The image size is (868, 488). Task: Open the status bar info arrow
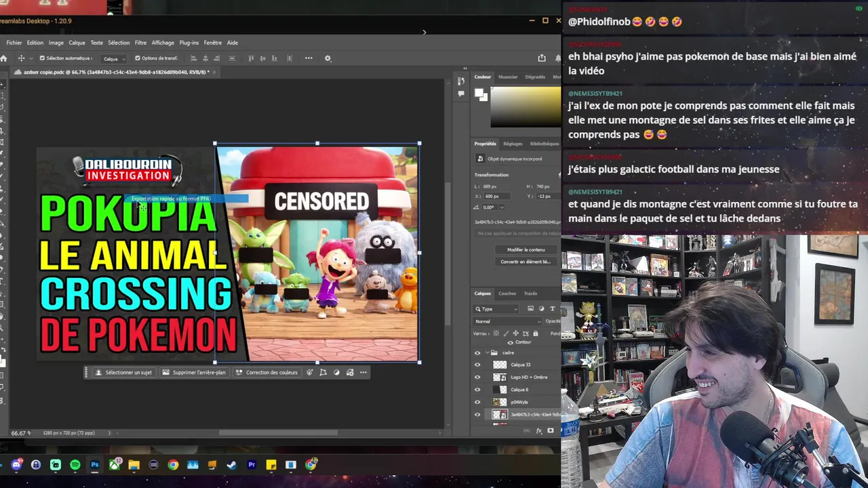pos(109,433)
